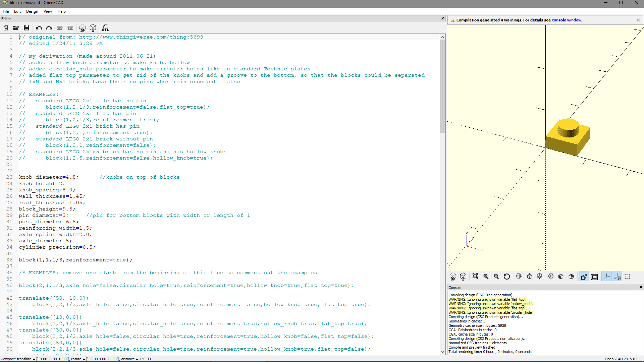Click the Reset View icon
Screen dimensions: 644x362
[x=507, y=277]
